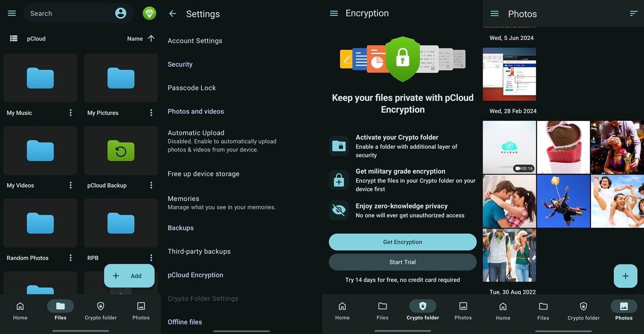Open options menu for pCloud Backup

pos(151,185)
